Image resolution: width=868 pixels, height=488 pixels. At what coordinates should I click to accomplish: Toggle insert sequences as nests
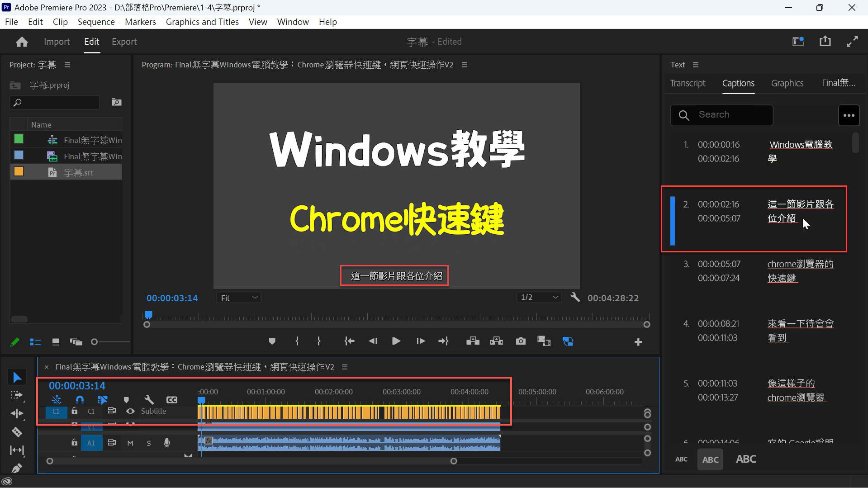click(x=57, y=400)
